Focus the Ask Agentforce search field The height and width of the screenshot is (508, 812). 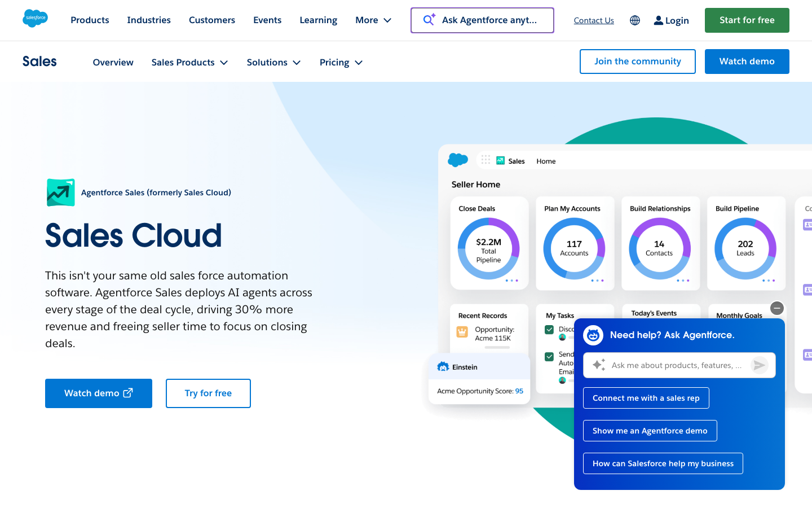tap(482, 20)
